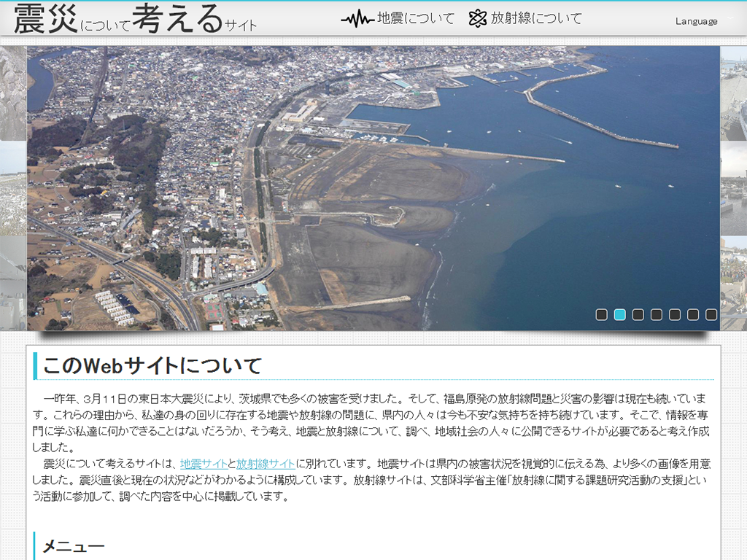Click the atom radiation icon
Viewport: 747px width, 560px height.
477,18
